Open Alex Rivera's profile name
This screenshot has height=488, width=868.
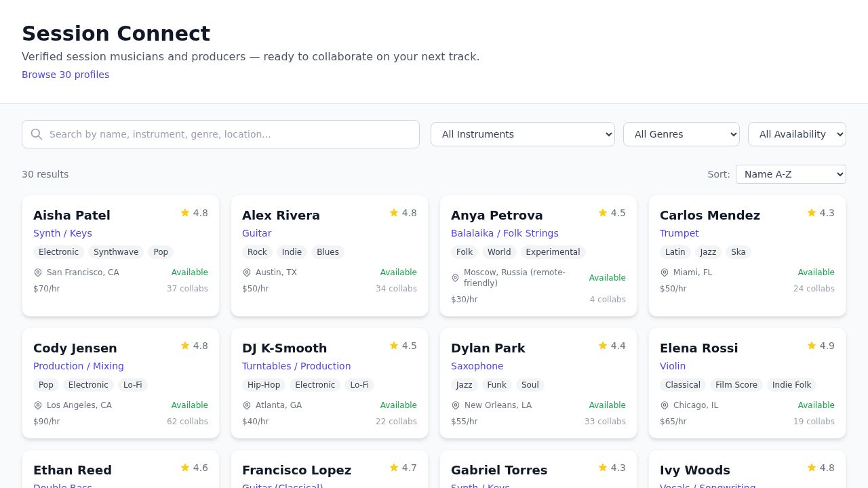pos(281,215)
